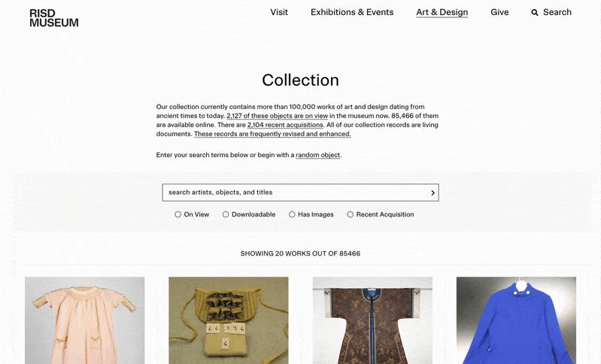The image size is (601, 364).
Task: Follow the 2,104 recent acquisitions link
Action: (x=285, y=125)
